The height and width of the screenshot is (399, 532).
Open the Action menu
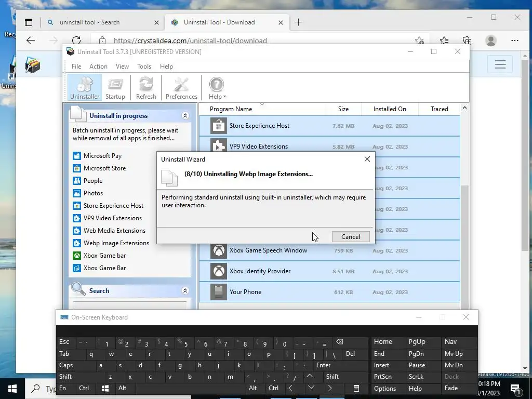coord(98,66)
